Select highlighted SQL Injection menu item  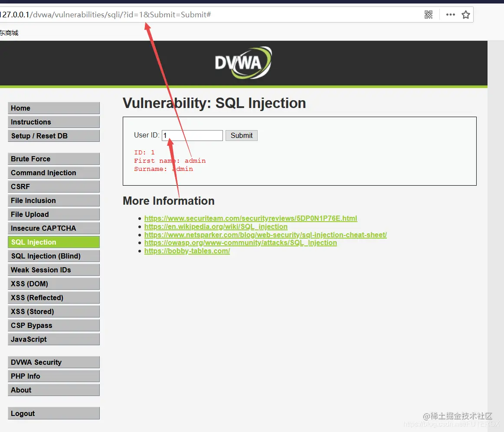(54, 242)
